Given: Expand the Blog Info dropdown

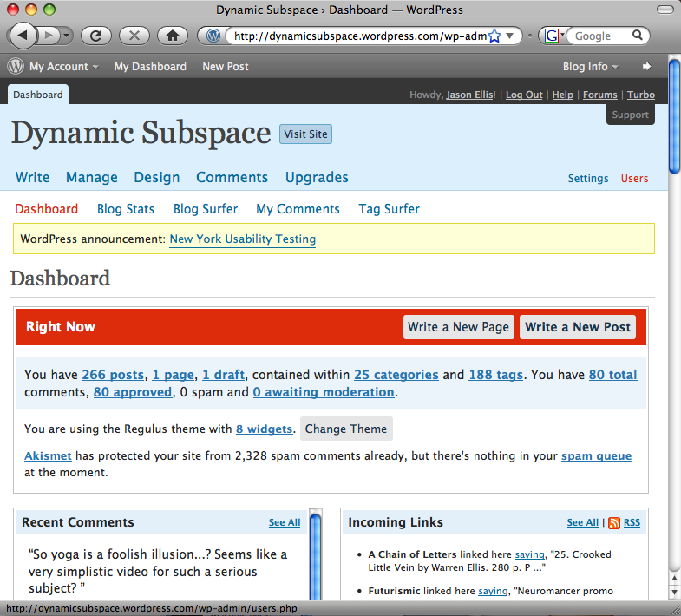Looking at the screenshot, I should tap(591, 66).
